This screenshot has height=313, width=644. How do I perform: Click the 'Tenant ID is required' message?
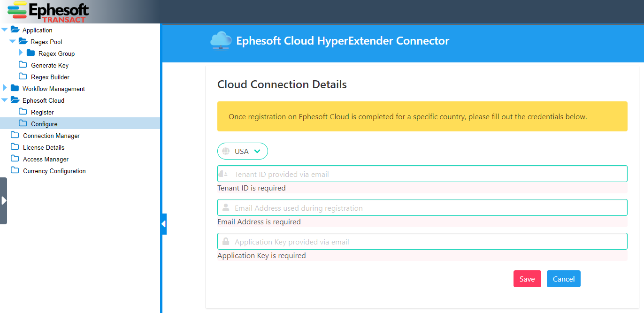[252, 188]
